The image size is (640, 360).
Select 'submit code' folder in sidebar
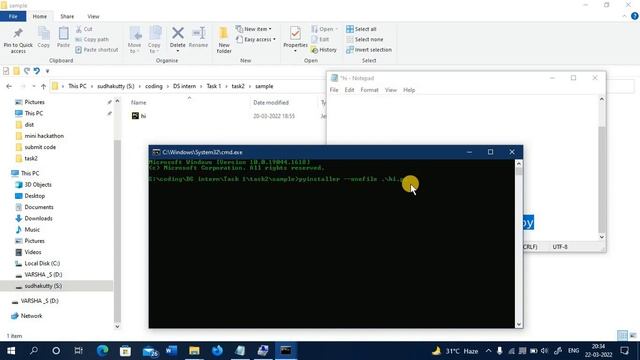(40, 147)
